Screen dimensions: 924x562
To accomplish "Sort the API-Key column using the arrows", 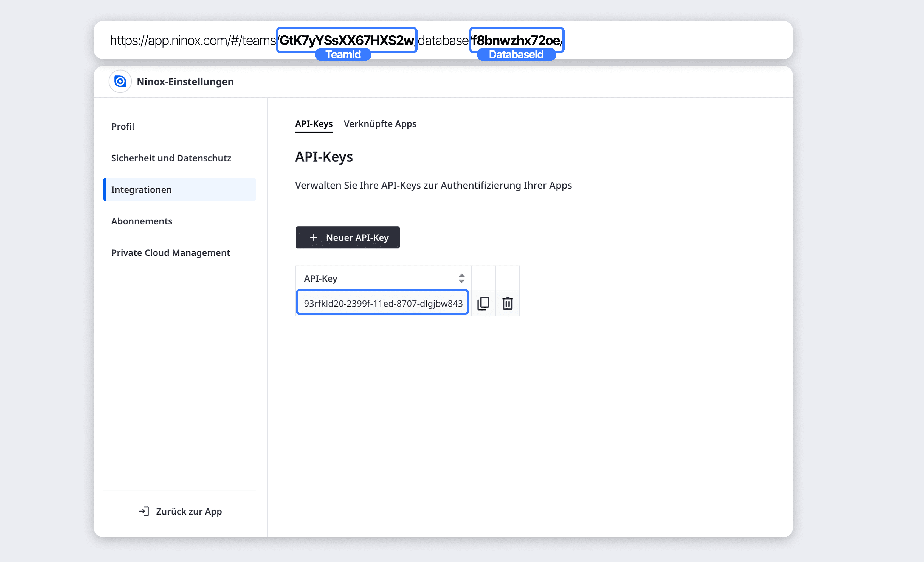I will (461, 278).
